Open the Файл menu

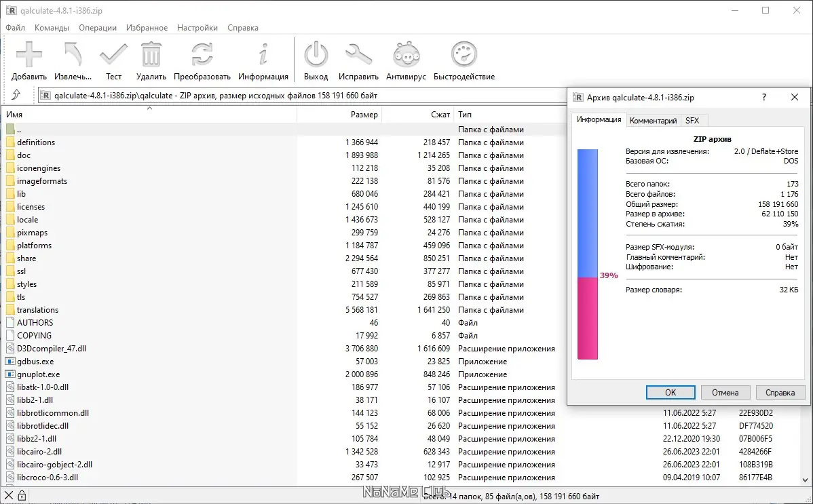point(15,28)
